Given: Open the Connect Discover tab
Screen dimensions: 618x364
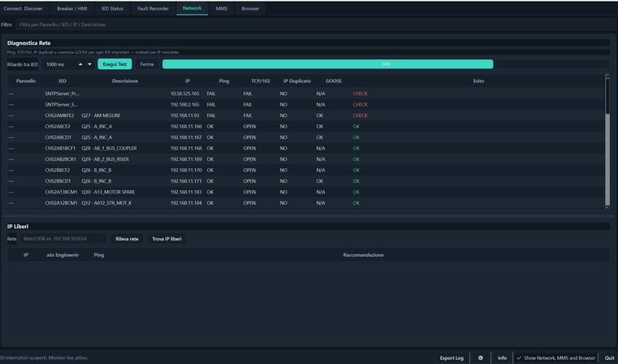Looking at the screenshot, I should pyautogui.click(x=24, y=9).
